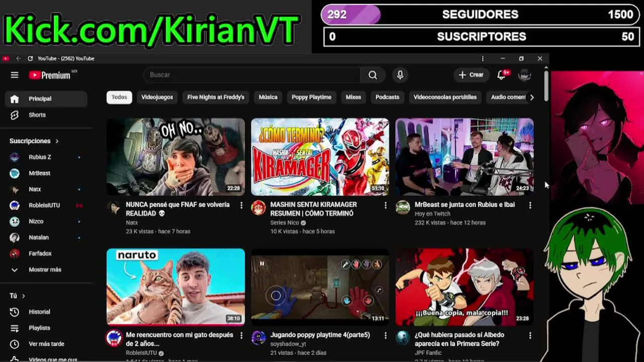Open the browser window three-dot menu

[482, 58]
